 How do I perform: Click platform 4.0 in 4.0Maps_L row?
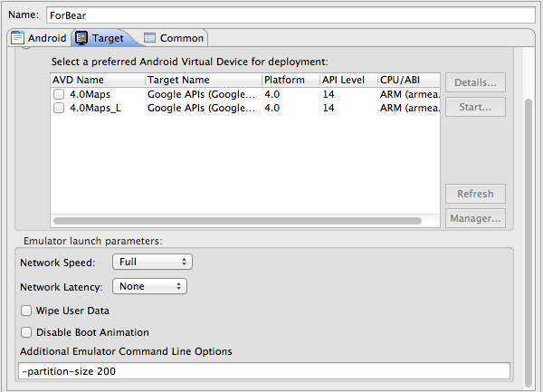click(271, 108)
